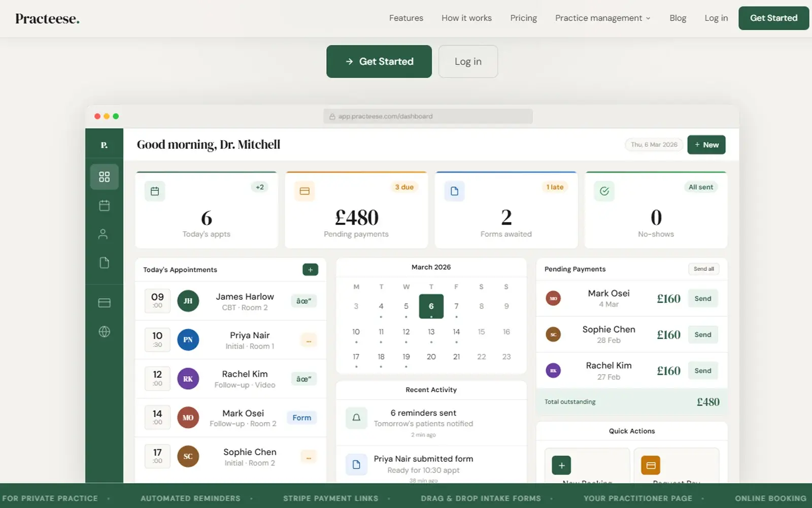Click Send all in Pending Payments

tap(703, 269)
